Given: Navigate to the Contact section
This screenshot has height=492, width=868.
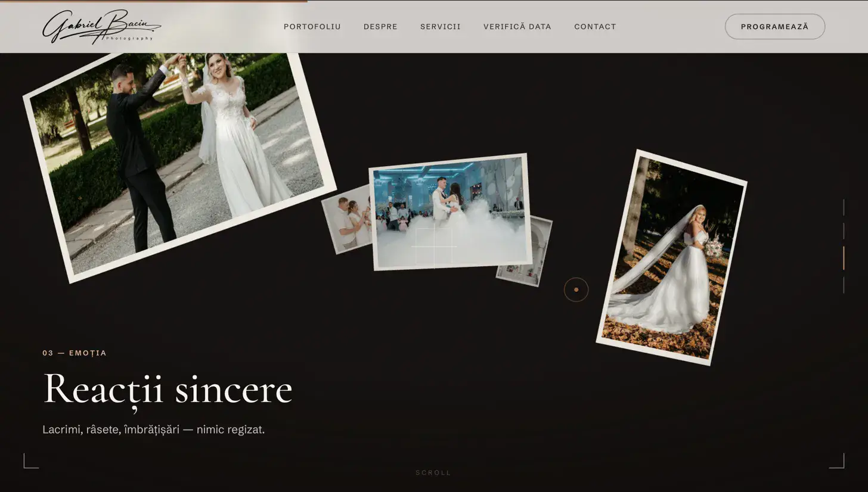Looking at the screenshot, I should 595,27.
